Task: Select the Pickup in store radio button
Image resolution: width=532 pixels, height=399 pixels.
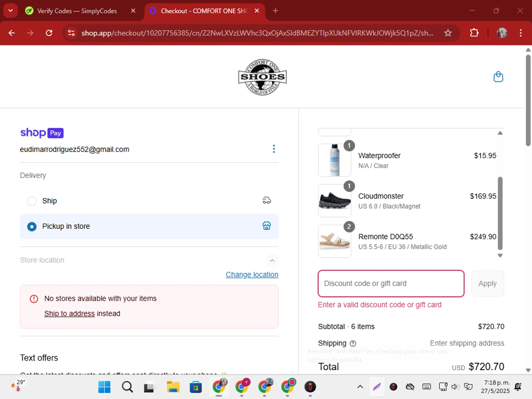Action: 32,227
